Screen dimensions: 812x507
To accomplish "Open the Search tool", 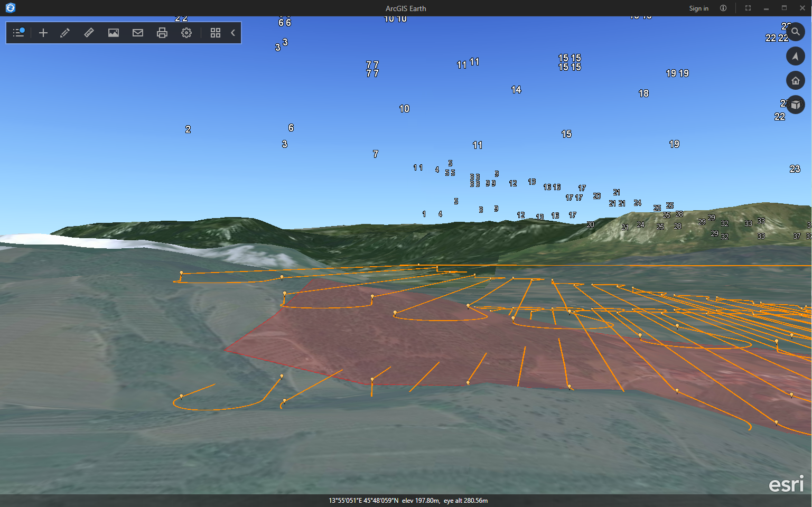I will 796,32.
